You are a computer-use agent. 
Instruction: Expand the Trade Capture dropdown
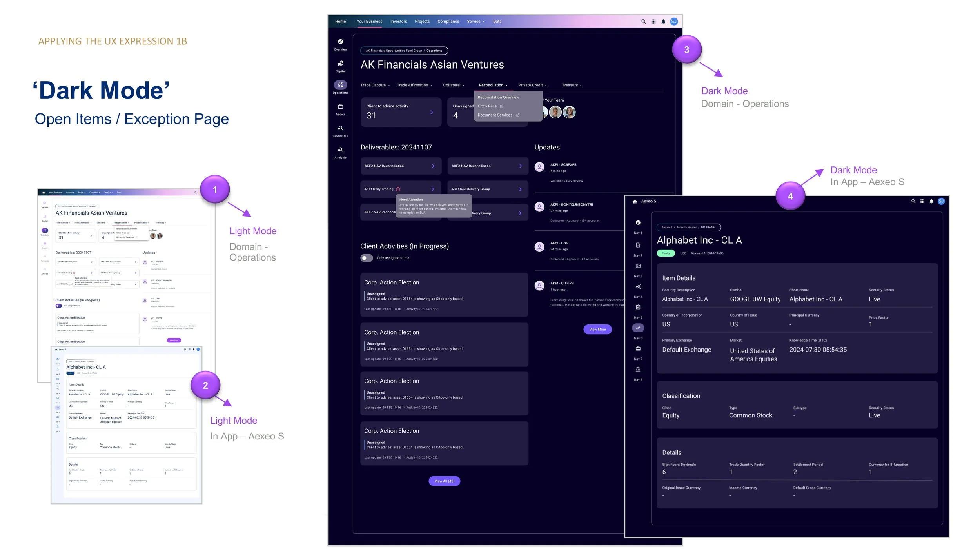click(375, 85)
